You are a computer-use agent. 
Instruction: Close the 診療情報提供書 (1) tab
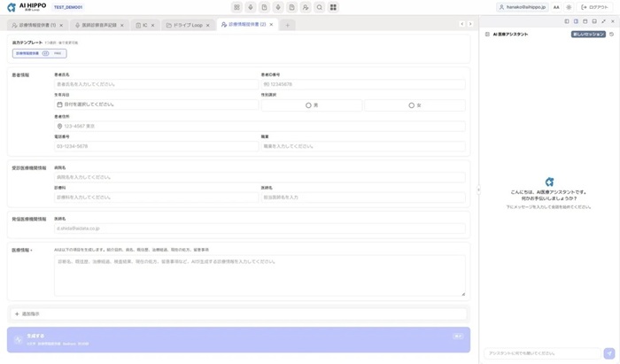pyautogui.click(x=61, y=26)
